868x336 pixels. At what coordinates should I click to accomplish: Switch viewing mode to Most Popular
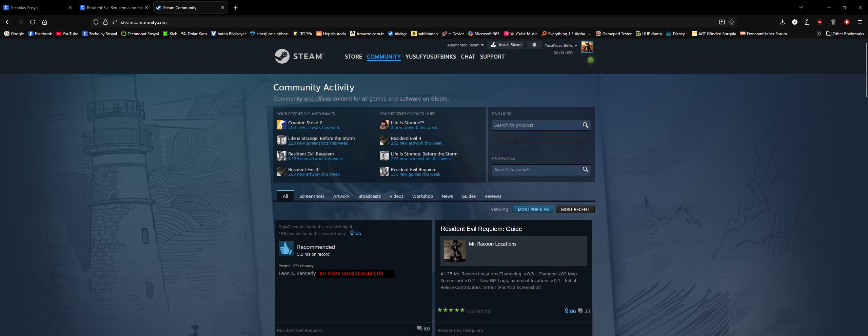click(x=533, y=209)
